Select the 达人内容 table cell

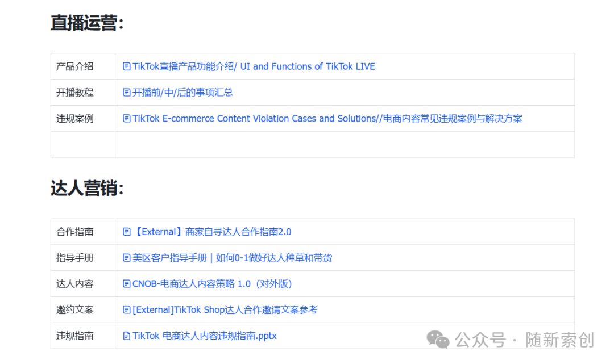83,284
